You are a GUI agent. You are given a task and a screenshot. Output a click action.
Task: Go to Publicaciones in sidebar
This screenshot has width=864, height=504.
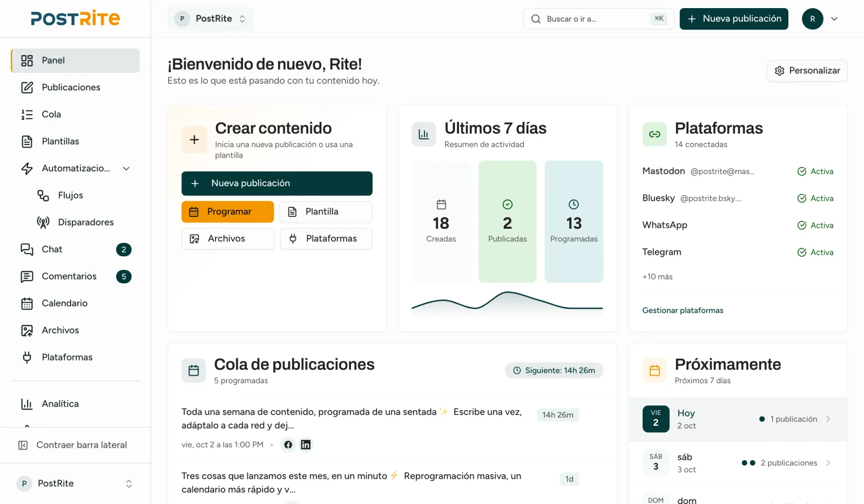click(75, 87)
